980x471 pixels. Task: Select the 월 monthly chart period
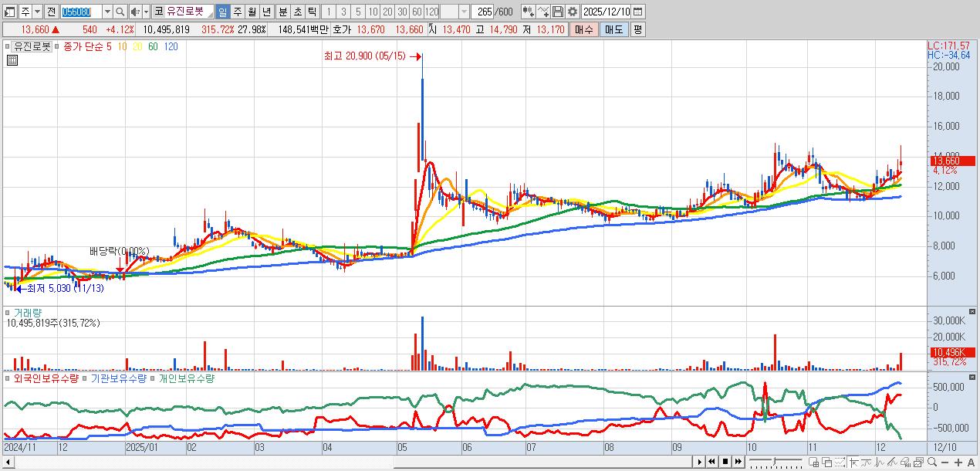(252, 12)
